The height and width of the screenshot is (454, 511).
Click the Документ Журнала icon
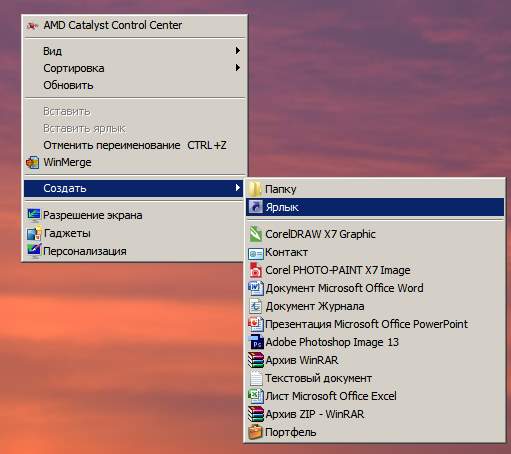coord(256,306)
